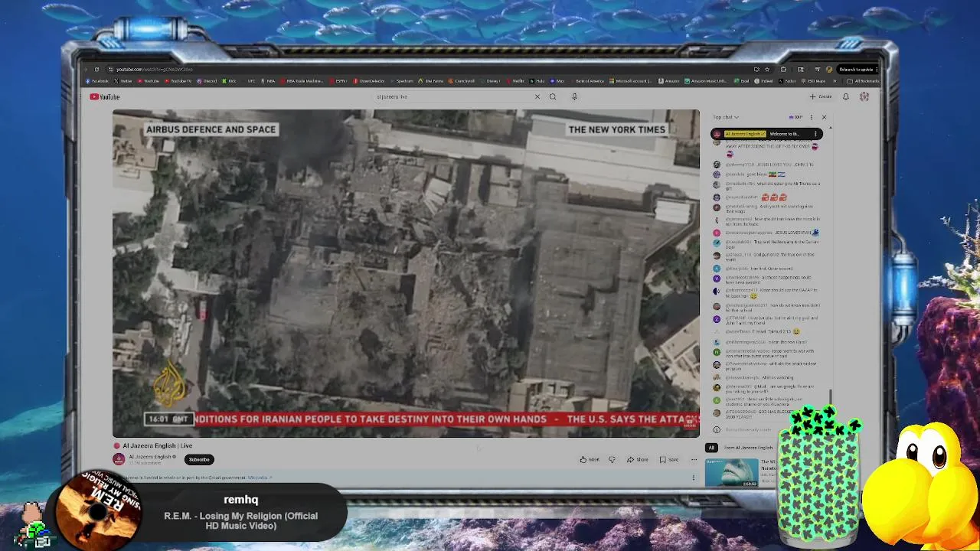Open the Facebook bookmark
Image resolution: width=980 pixels, height=551 pixels.
coord(96,81)
